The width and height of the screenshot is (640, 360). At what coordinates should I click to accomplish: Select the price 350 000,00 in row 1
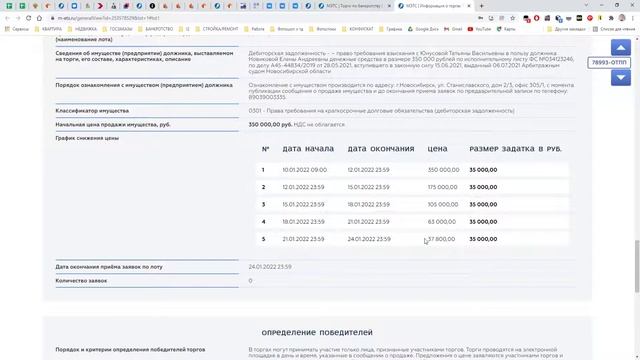[x=443, y=170]
